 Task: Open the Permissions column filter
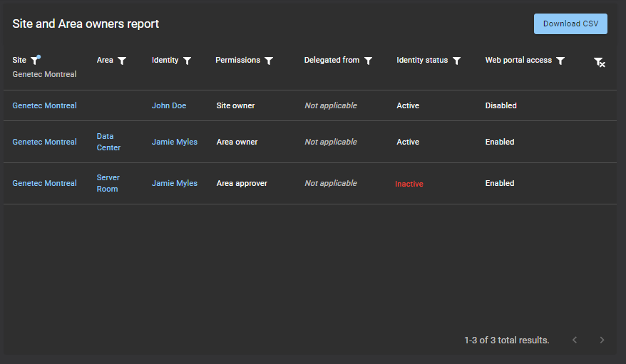point(269,61)
